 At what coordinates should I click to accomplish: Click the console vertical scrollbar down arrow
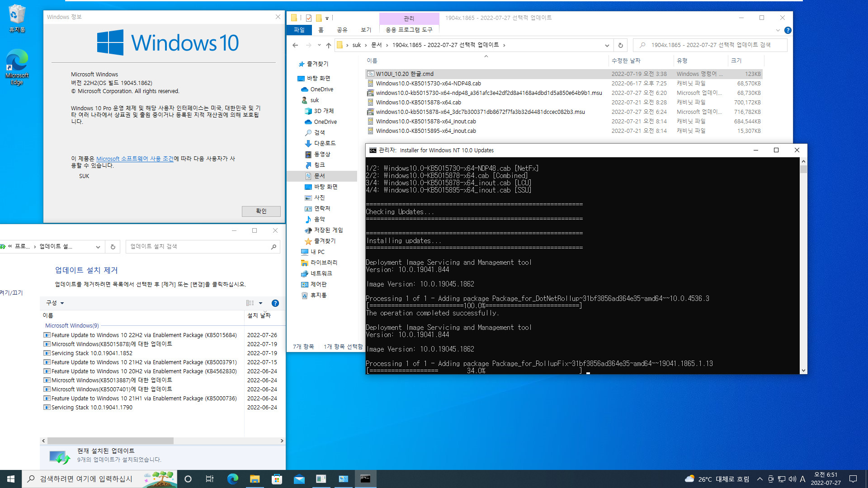click(803, 371)
